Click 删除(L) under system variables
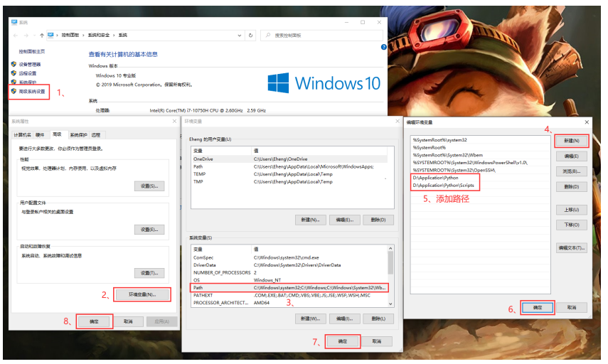The height and width of the screenshot is (364, 608). (378, 318)
